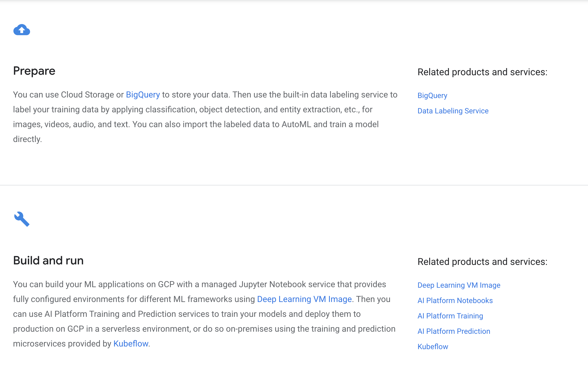This screenshot has height=382, width=588.
Task: Click the Build and run heading
Action: (48, 261)
